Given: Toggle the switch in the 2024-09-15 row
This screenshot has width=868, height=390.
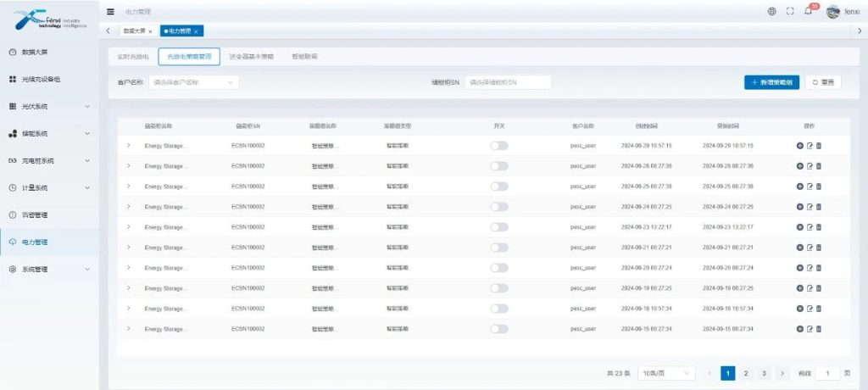Looking at the screenshot, I should pyautogui.click(x=499, y=329).
